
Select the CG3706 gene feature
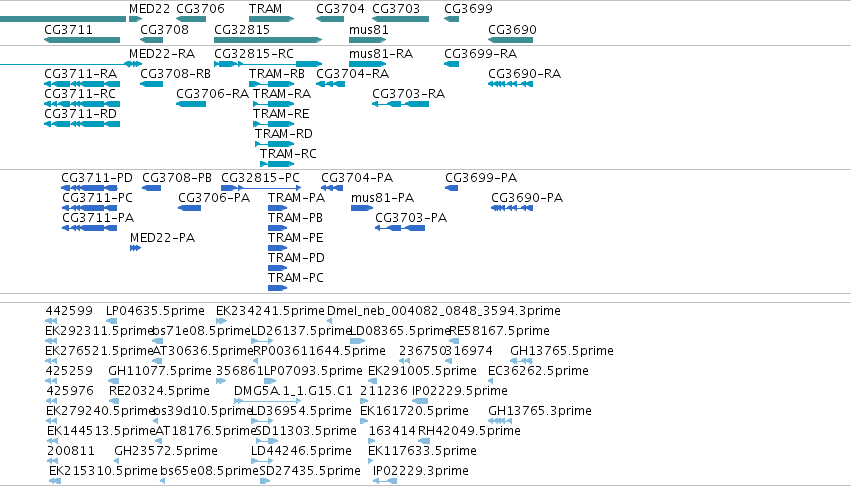tap(191, 19)
